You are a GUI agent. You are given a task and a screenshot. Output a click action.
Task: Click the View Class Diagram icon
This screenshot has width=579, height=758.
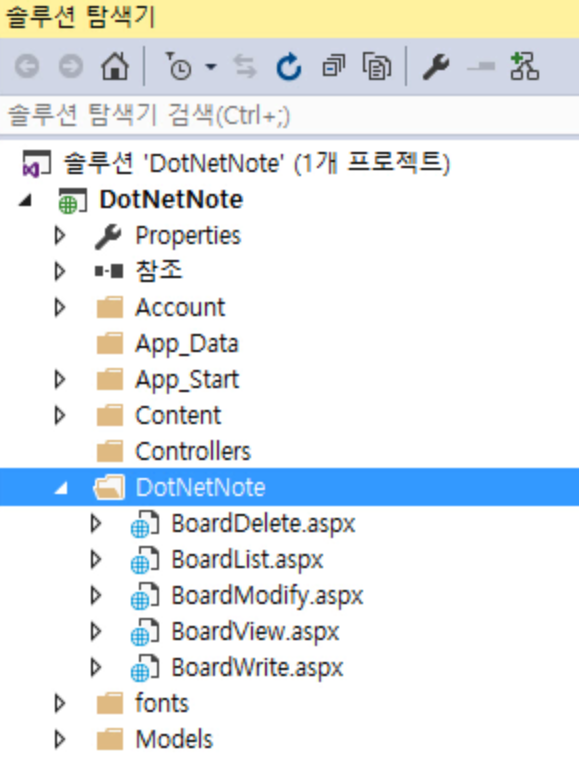click(x=524, y=66)
